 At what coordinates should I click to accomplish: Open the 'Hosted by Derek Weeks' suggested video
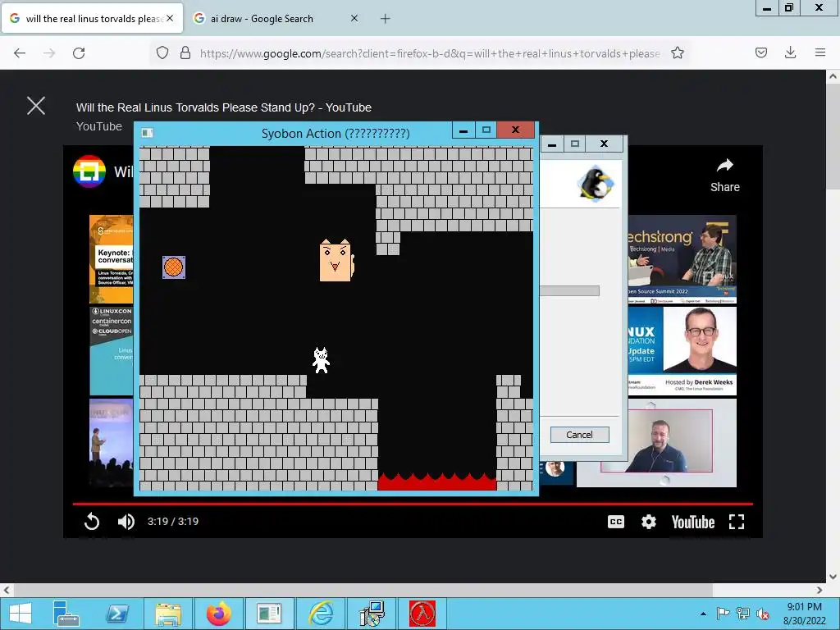682,351
